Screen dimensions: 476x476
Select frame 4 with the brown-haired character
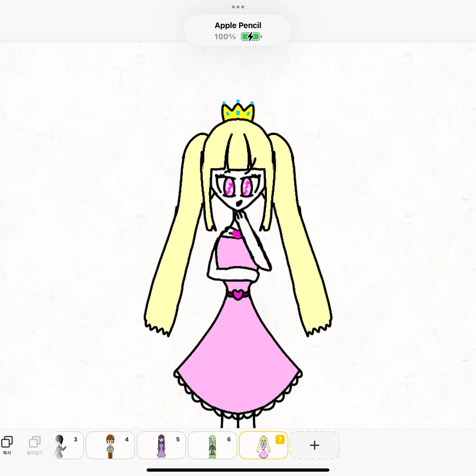point(110,445)
